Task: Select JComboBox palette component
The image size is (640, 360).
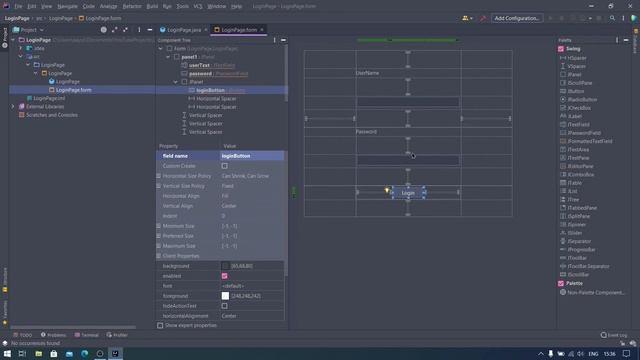Action: 577,174
